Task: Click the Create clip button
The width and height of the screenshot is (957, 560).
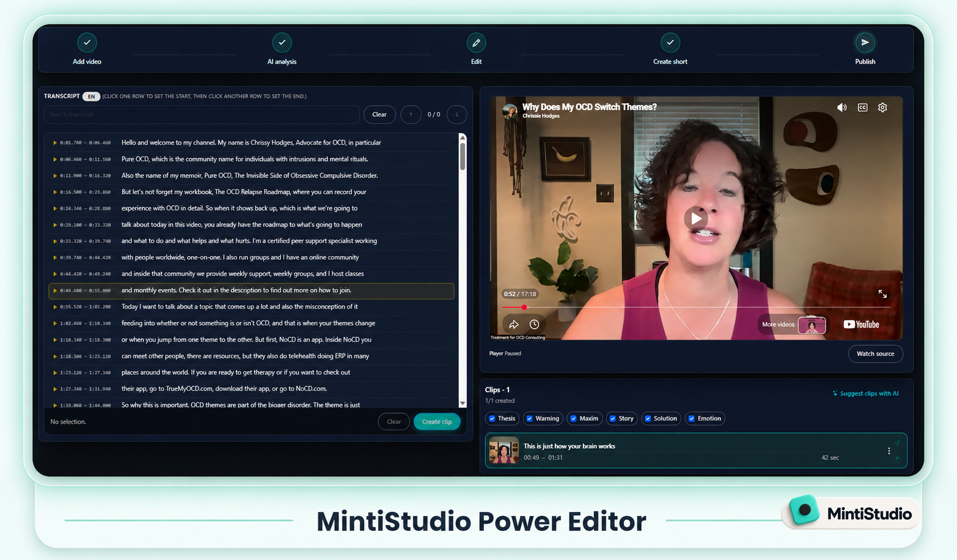Action: click(x=437, y=422)
